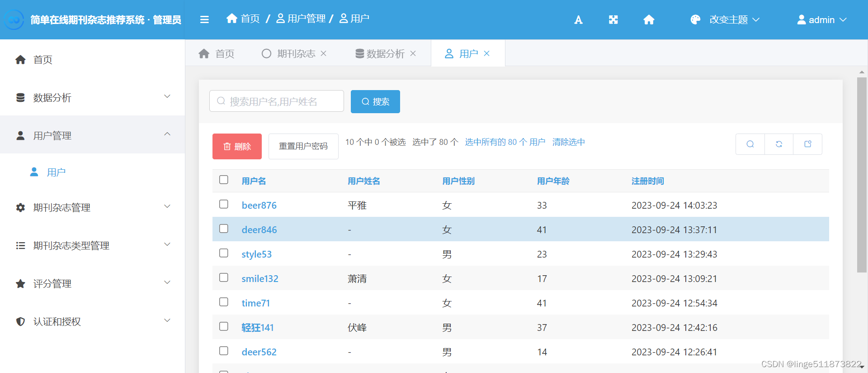Open user link beer876

coord(259,205)
